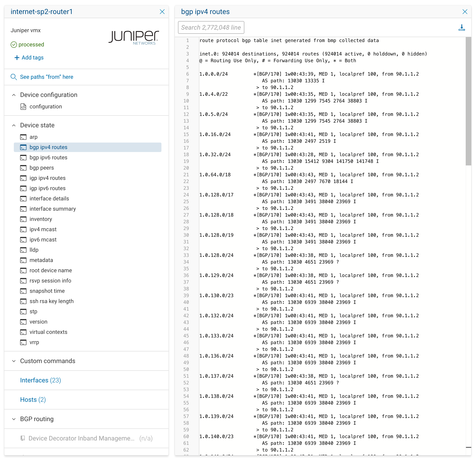Screen dimensions: 476x460
Task: Open the inventory device state
Action: point(41,219)
